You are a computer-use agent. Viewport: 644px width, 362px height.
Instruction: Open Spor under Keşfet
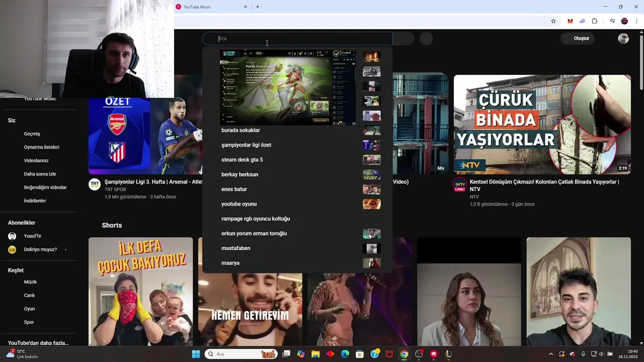point(29,322)
